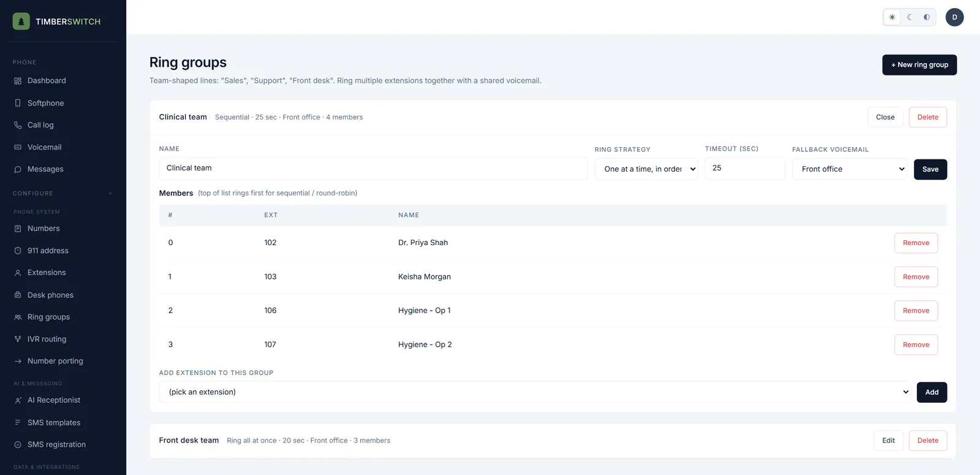The width and height of the screenshot is (980, 475).
Task: Click the IVR routing branch icon
Action: pos(18,339)
